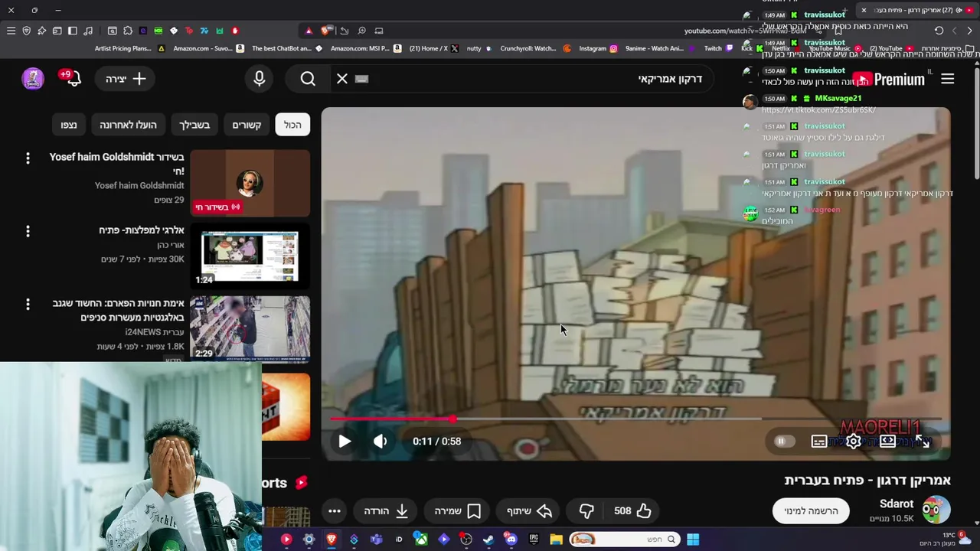
Task: Open the (21) Home / X bookmark
Action: 434,48
